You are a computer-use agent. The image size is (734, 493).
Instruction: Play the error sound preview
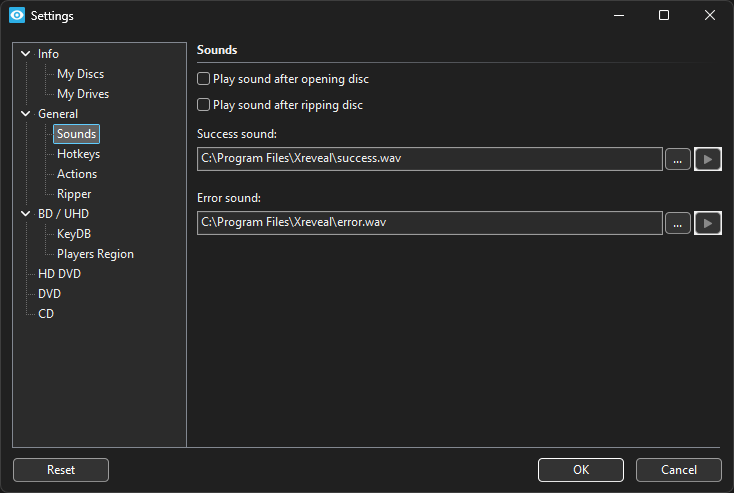(x=708, y=223)
